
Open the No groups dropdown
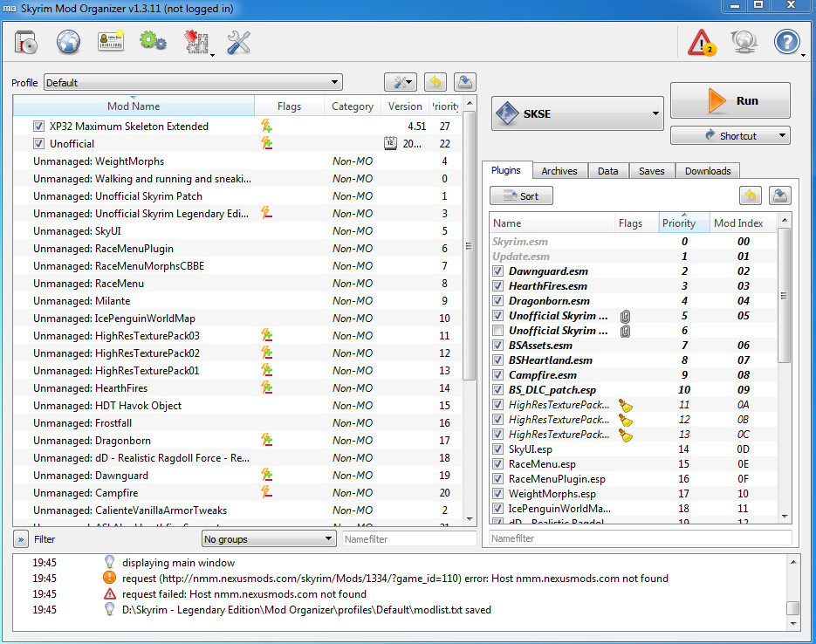click(268, 539)
